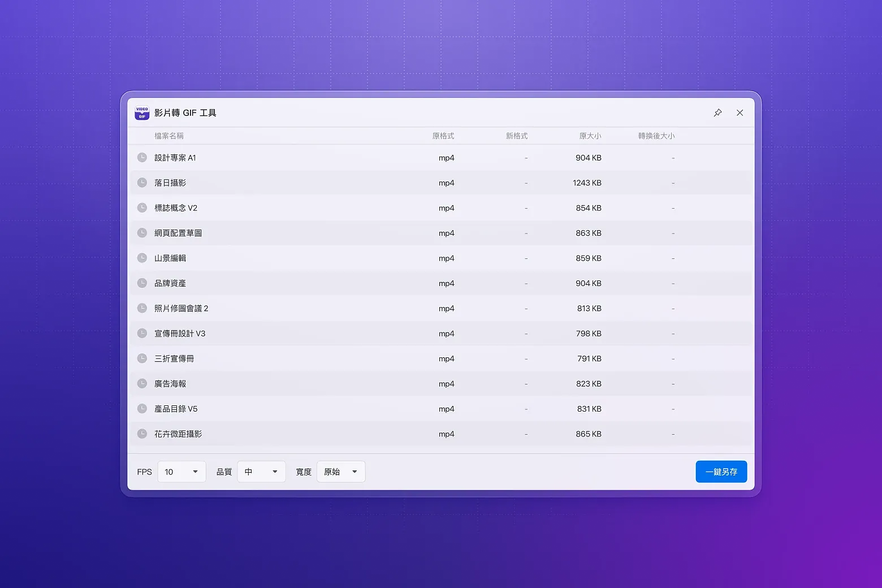
Task: Click 904 KB in the 設計專案 A1 row
Action: (x=589, y=158)
